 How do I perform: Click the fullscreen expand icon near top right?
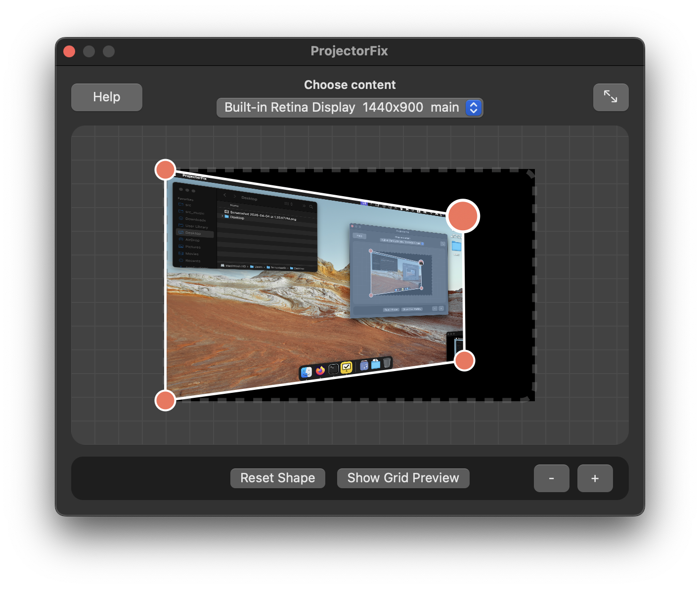coord(611,97)
